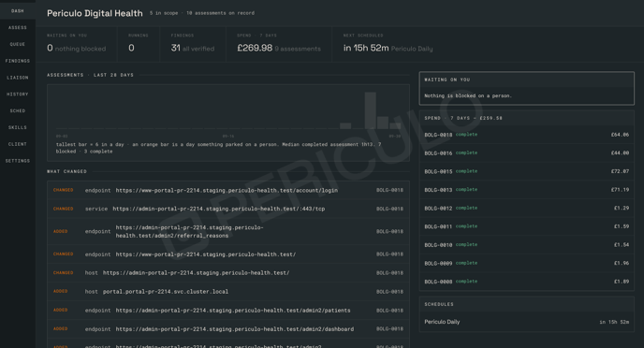The height and width of the screenshot is (348, 644).
Task: Click the Waiting on you stat card
Action: [x=77, y=44]
